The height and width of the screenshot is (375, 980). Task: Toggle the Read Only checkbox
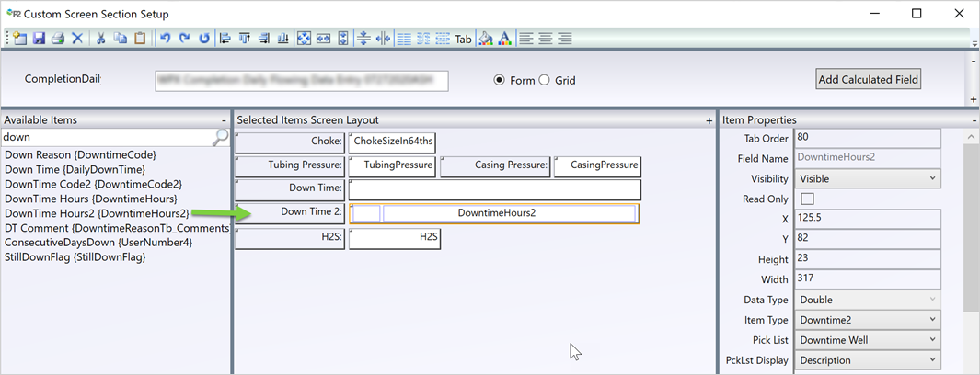coord(807,199)
